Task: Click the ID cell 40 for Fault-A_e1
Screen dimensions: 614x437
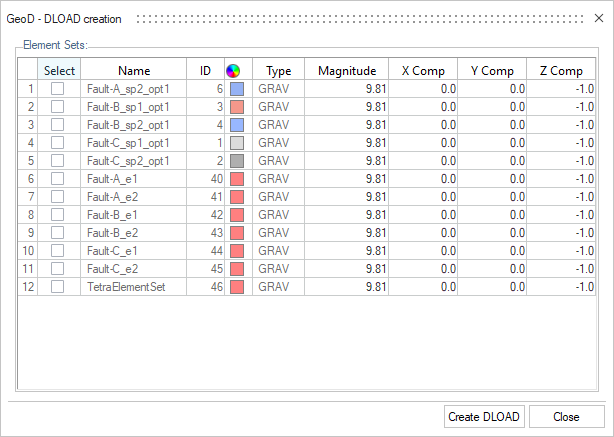Action: click(x=206, y=179)
